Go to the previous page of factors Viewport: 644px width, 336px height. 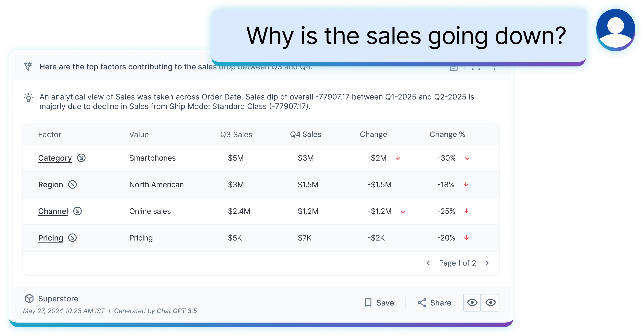tap(428, 263)
